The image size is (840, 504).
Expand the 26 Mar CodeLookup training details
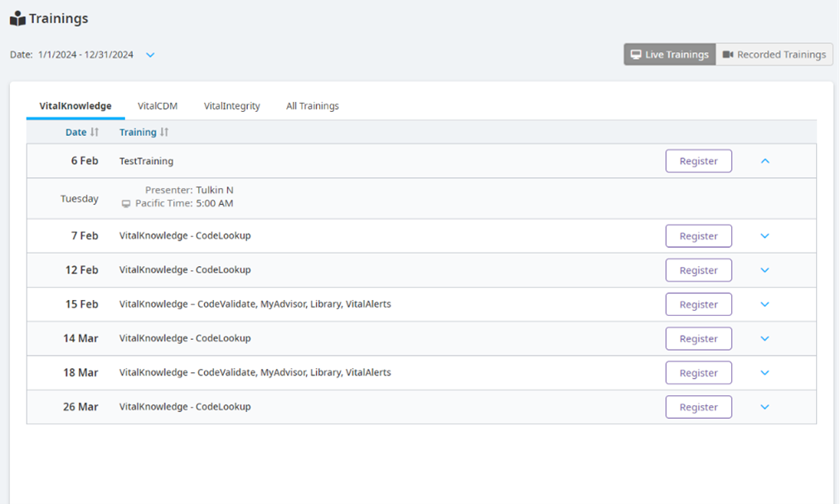[765, 406]
